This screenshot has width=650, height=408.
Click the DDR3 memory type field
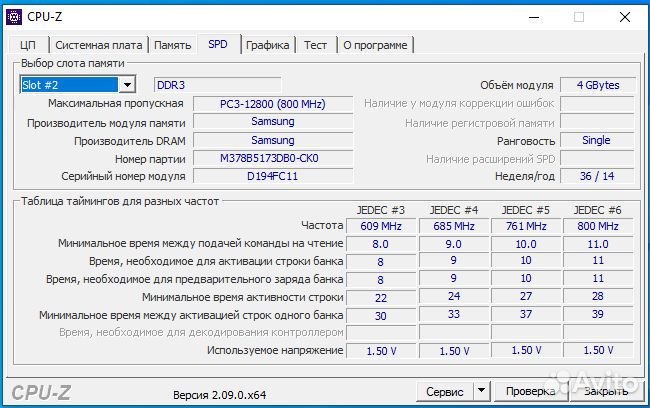point(217,85)
